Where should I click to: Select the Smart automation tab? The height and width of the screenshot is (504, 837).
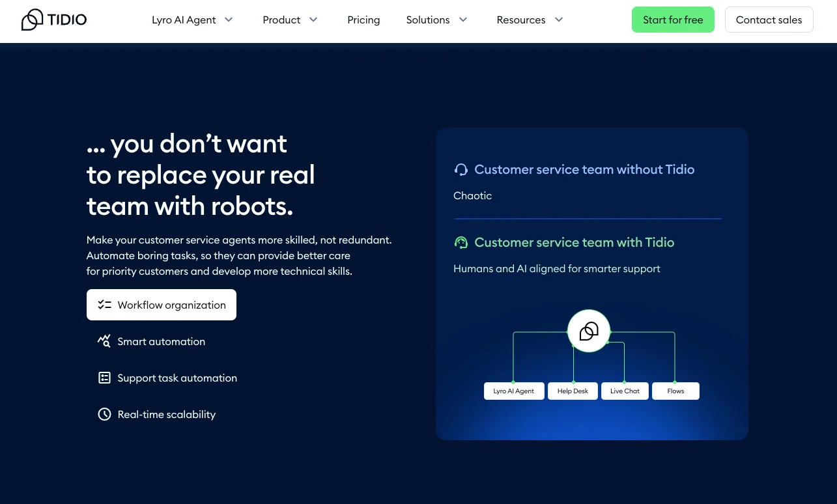[x=151, y=341]
